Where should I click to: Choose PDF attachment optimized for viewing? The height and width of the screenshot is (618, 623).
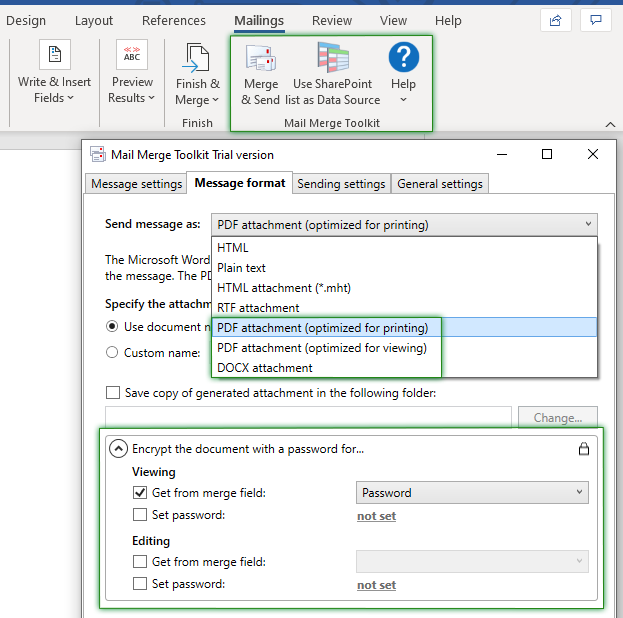click(404, 348)
